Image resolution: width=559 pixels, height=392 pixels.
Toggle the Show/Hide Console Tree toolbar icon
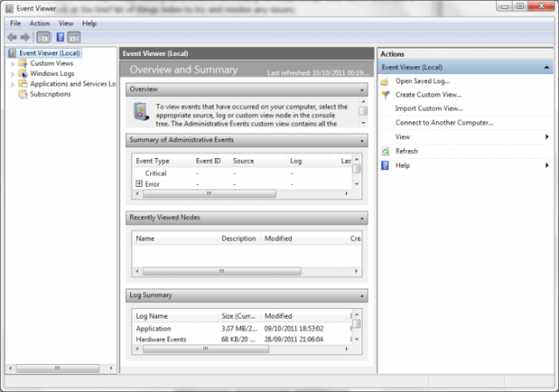point(43,37)
